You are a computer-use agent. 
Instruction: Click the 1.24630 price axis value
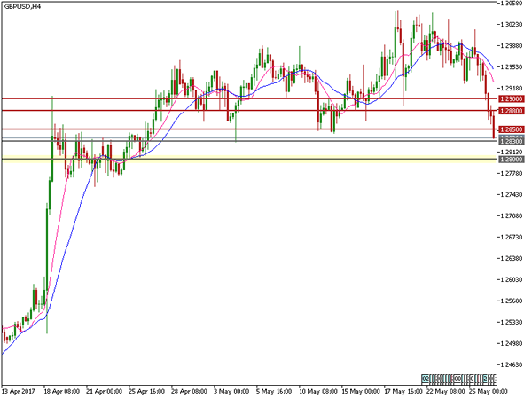pos(512,364)
